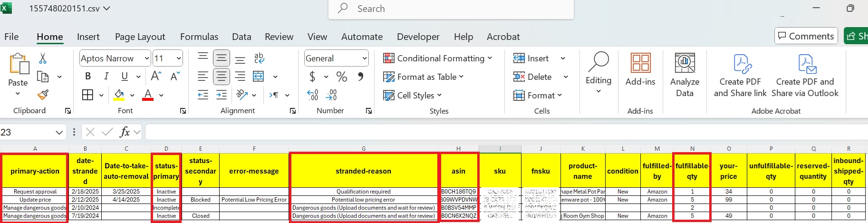
Task: Click the Insert Function fx icon
Action: pos(125,132)
